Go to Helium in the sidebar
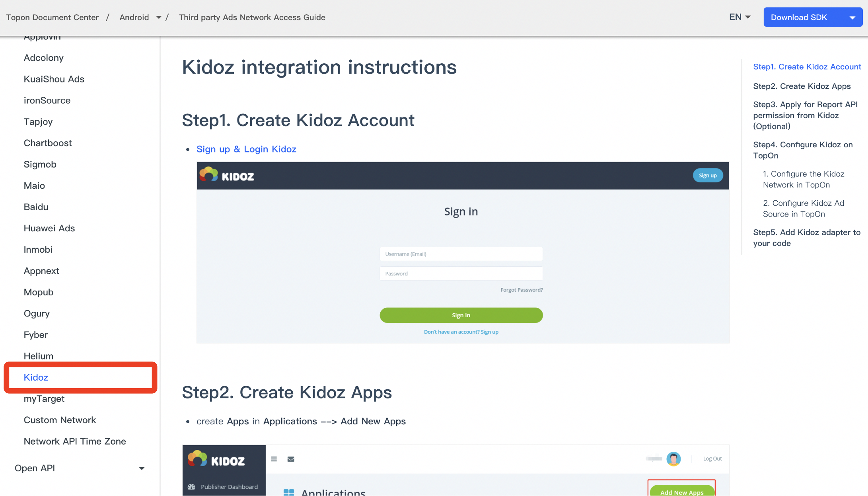Viewport: 868px width, 496px height. click(38, 356)
